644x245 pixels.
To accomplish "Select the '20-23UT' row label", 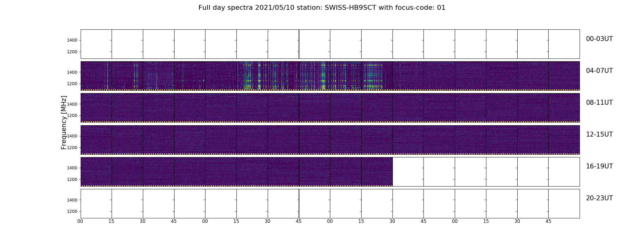I will pos(599,198).
